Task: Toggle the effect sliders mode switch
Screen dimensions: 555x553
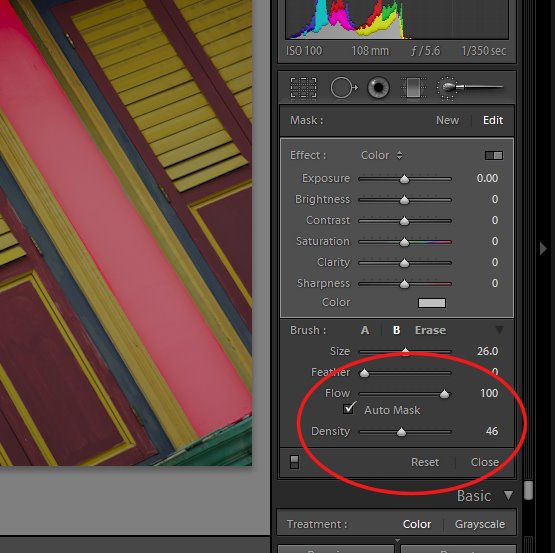Action: [494, 155]
